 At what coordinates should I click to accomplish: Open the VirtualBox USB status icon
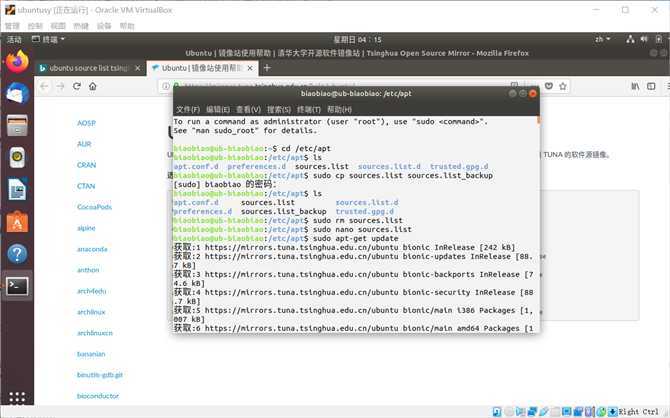click(x=544, y=412)
